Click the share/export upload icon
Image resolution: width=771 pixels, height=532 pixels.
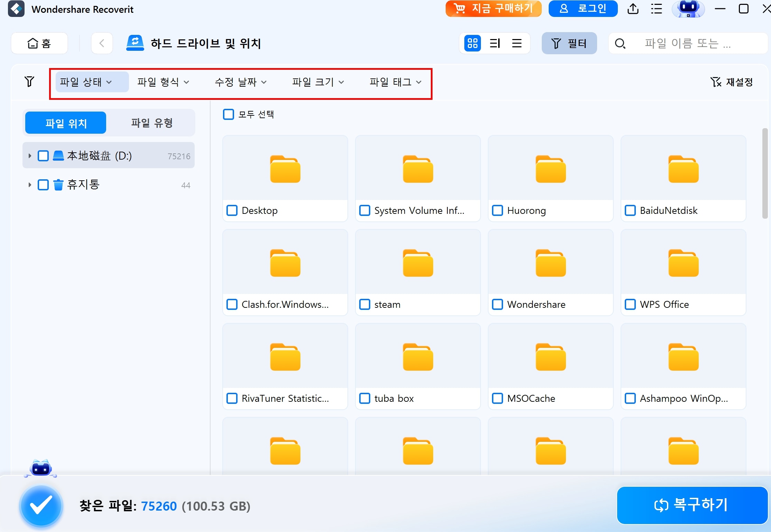coord(633,9)
